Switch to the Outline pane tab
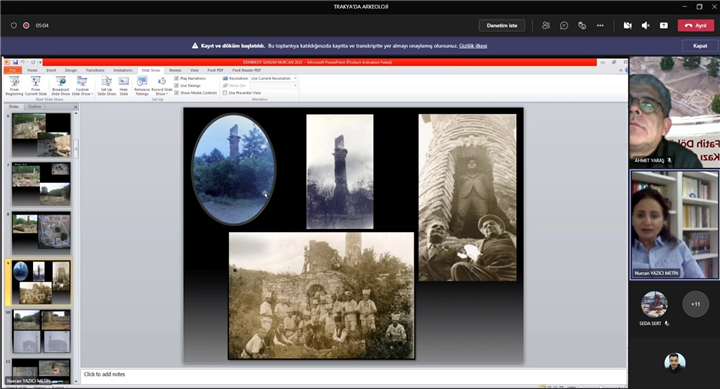The image size is (720, 389). (34, 107)
